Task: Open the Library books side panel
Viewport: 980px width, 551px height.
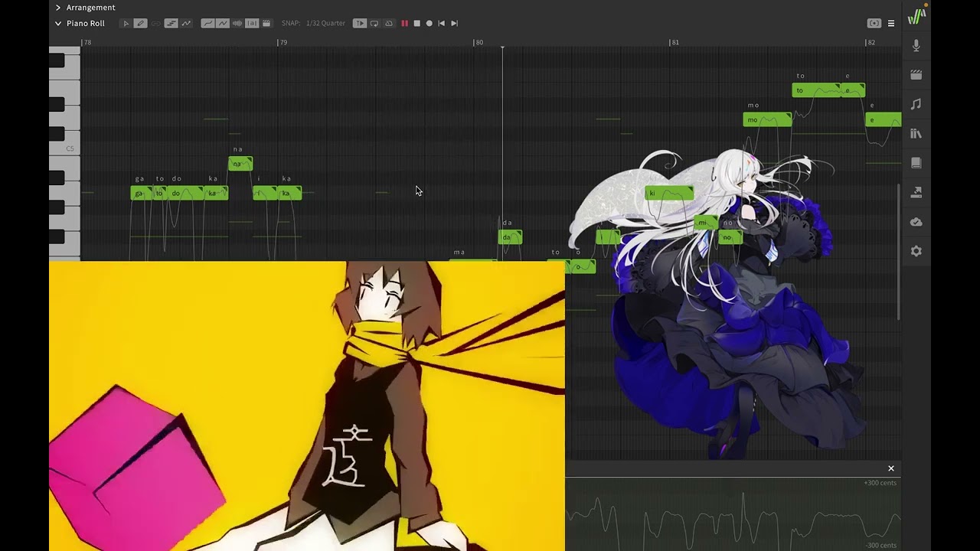Action: 916,134
